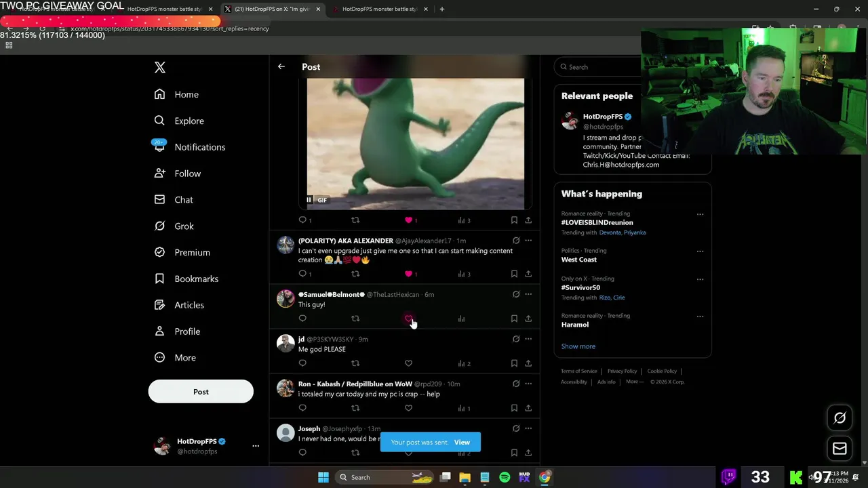The width and height of the screenshot is (868, 488).
Task: Share the GIF reply
Action: click(x=528, y=220)
